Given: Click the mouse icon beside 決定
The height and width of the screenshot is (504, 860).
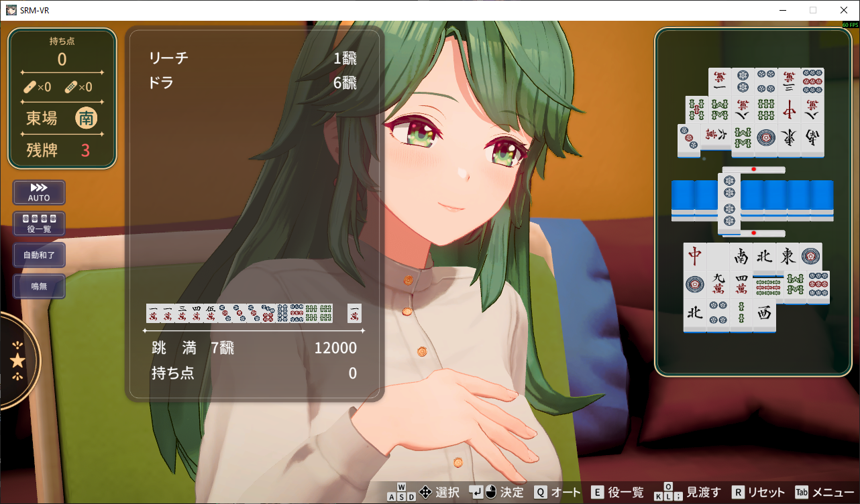Looking at the screenshot, I should [x=491, y=493].
